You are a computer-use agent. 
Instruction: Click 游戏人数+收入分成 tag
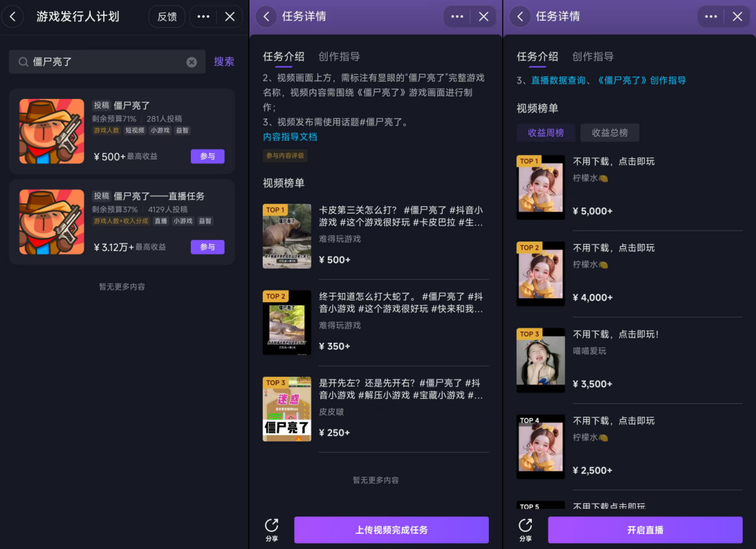pos(121,221)
